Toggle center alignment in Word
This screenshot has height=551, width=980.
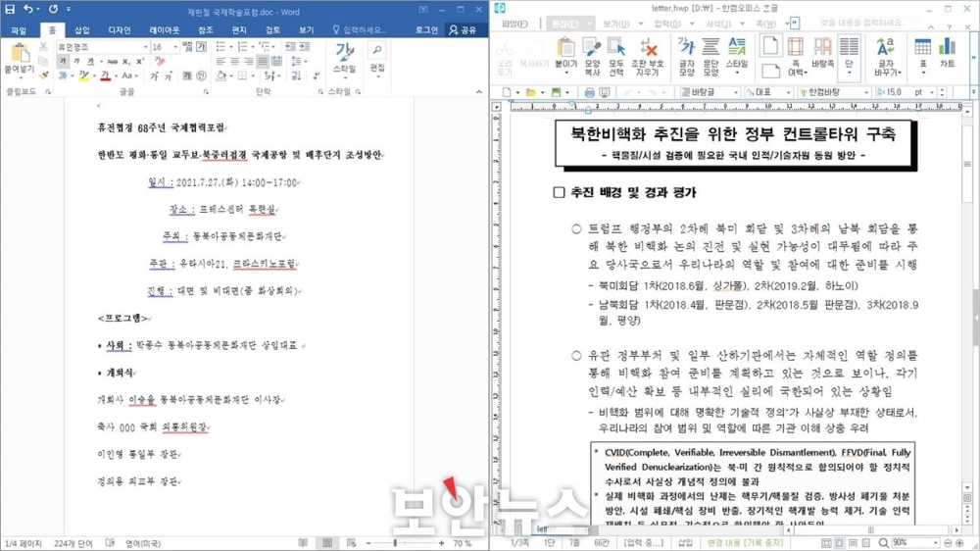pos(234,62)
